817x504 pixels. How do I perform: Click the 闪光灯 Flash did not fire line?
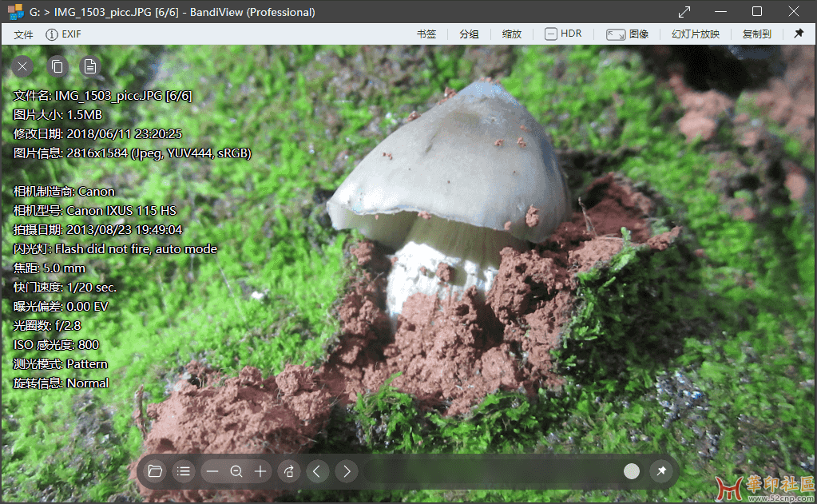point(115,249)
